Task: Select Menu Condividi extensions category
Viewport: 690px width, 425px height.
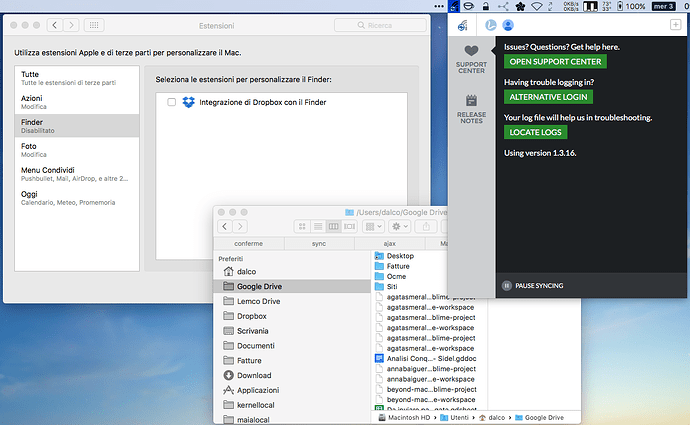Action: click(x=77, y=174)
